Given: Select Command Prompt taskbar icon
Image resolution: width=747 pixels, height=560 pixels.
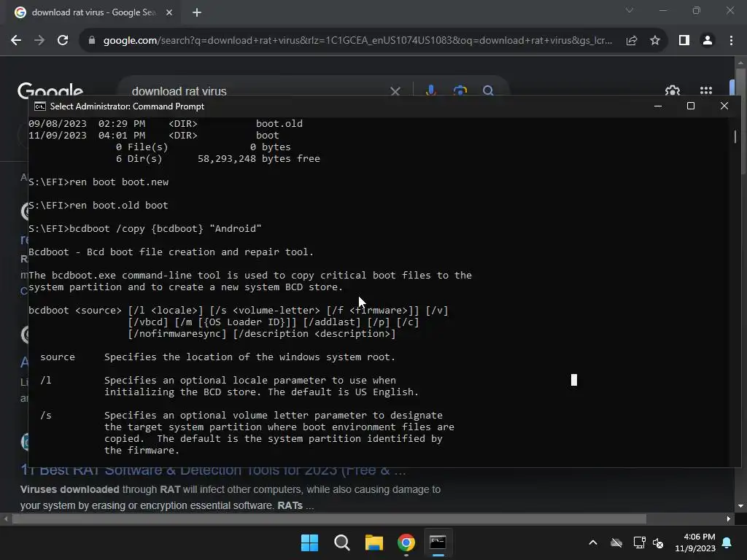Looking at the screenshot, I should [438, 542].
